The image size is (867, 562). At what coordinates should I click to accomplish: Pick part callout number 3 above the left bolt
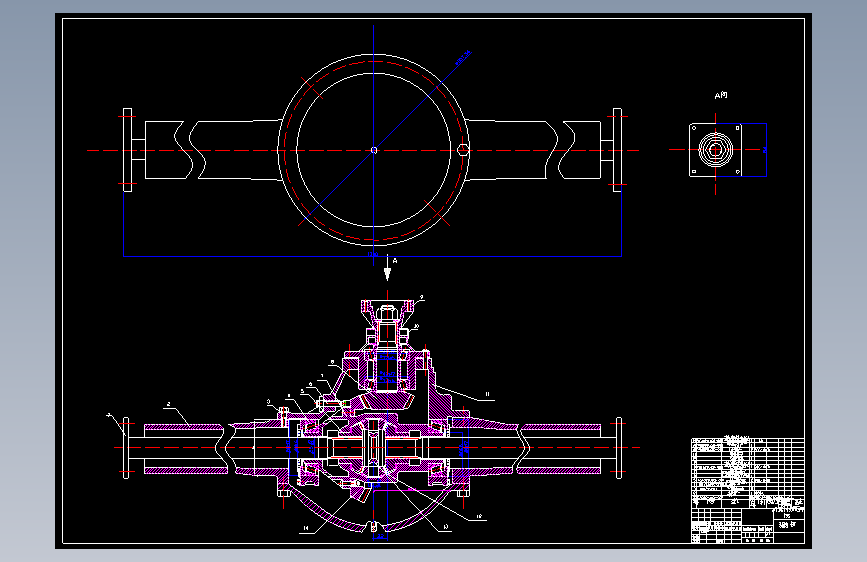pos(269,402)
